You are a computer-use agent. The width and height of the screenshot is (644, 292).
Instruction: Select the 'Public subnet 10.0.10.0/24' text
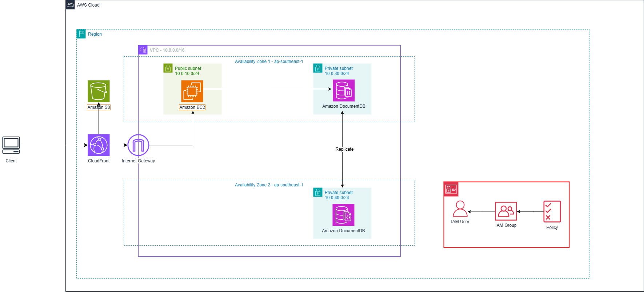tap(188, 71)
